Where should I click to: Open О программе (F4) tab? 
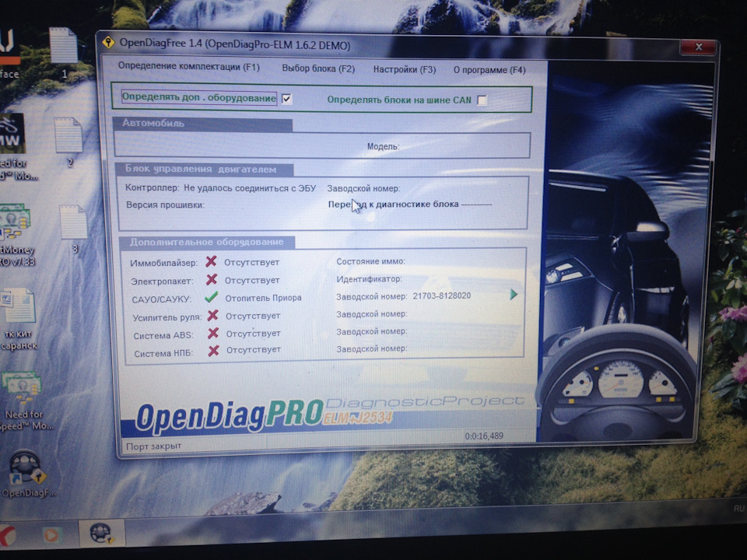coord(489,70)
